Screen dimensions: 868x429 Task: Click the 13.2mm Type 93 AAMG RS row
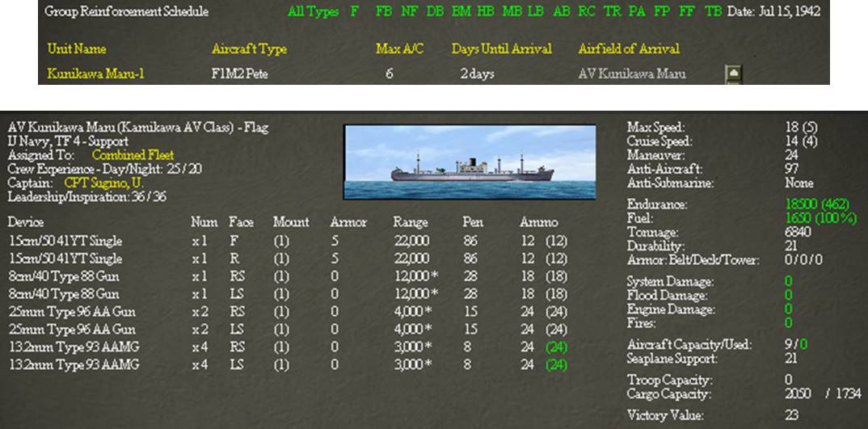coord(288,347)
